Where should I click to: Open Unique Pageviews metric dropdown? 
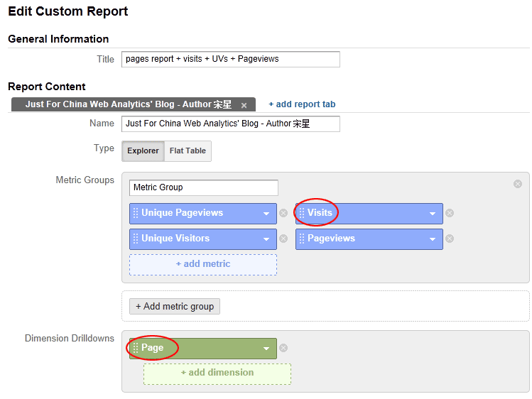pos(266,213)
